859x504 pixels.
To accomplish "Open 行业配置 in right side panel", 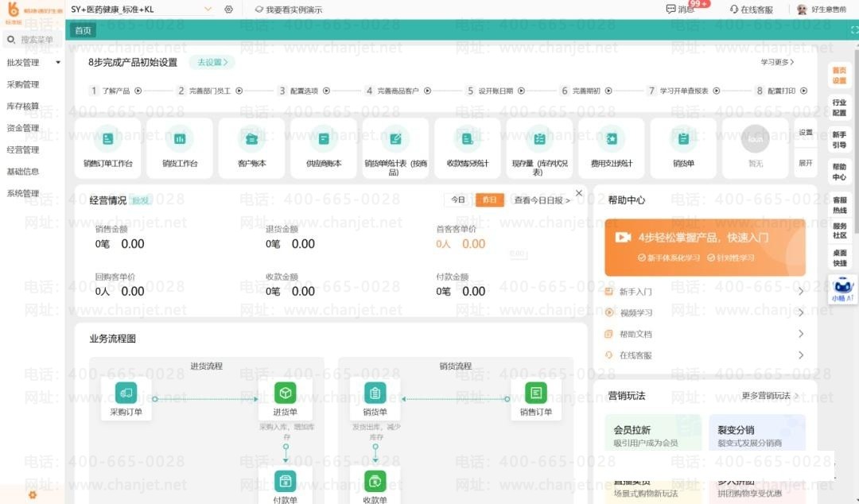I will 839,107.
